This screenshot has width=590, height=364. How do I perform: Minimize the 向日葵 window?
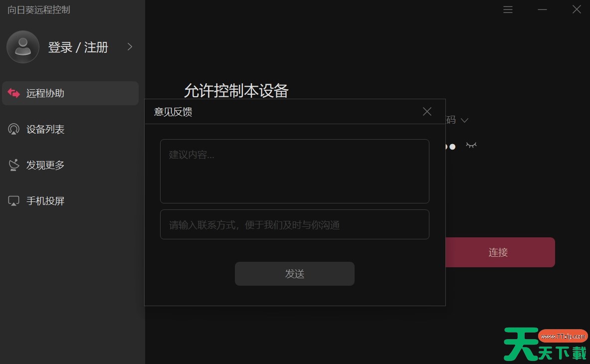coord(542,9)
